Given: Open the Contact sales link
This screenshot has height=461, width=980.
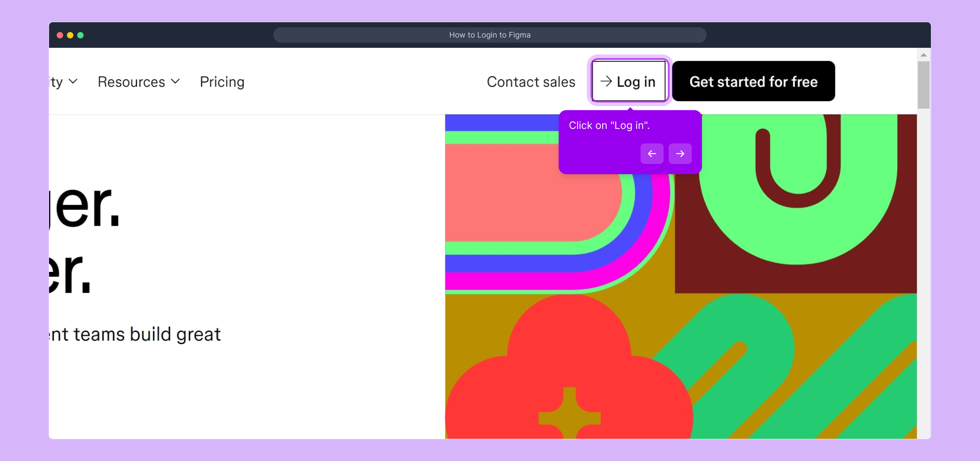Looking at the screenshot, I should 531,82.
